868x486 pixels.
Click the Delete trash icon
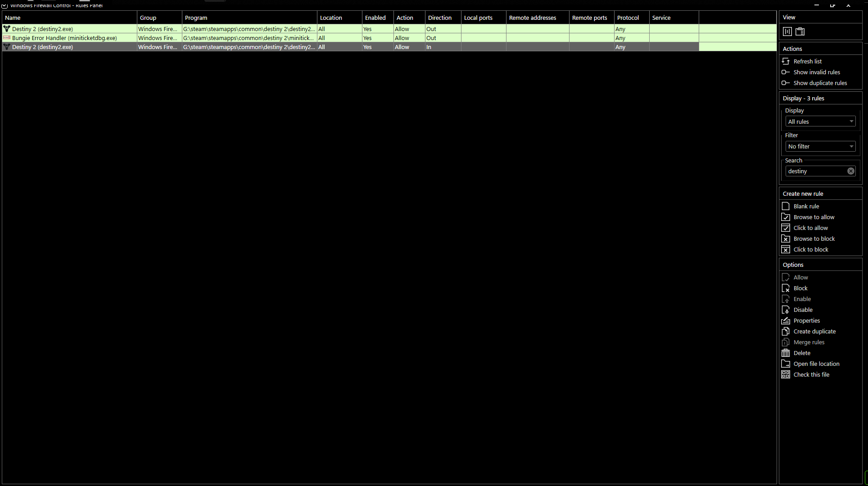click(786, 353)
